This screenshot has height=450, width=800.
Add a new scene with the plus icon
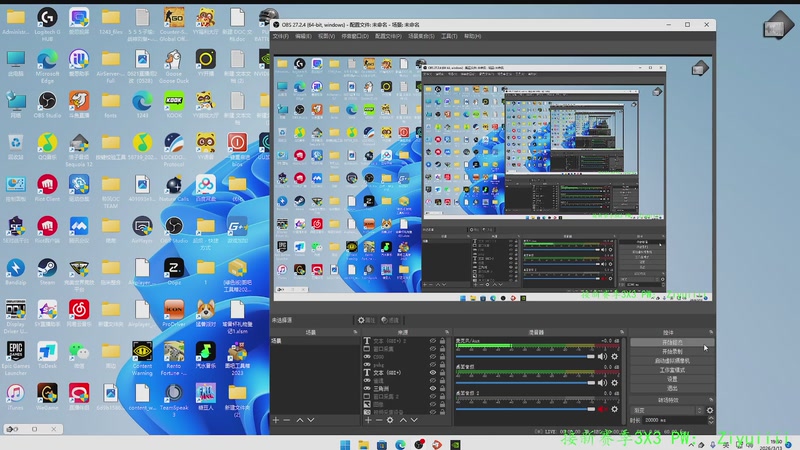(x=276, y=420)
